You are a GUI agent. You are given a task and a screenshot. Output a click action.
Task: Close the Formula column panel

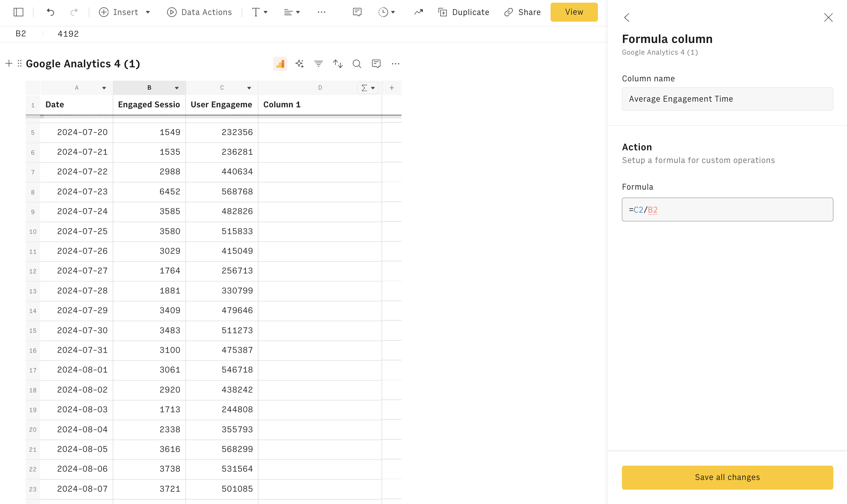pos(828,18)
